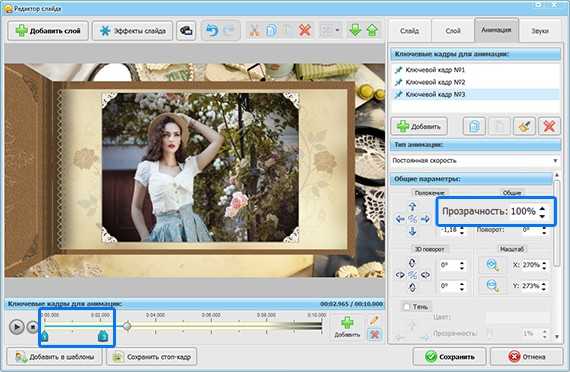Rotate 3D upward with the top rotation icon
Screen dimensions: 570x372
click(412, 263)
